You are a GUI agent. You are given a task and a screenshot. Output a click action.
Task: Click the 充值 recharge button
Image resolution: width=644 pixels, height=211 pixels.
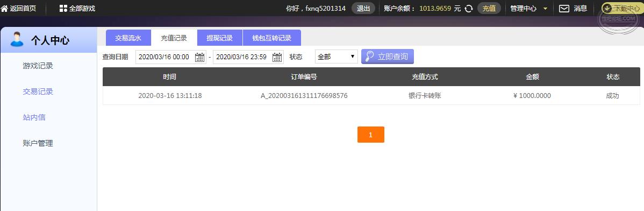point(489,8)
